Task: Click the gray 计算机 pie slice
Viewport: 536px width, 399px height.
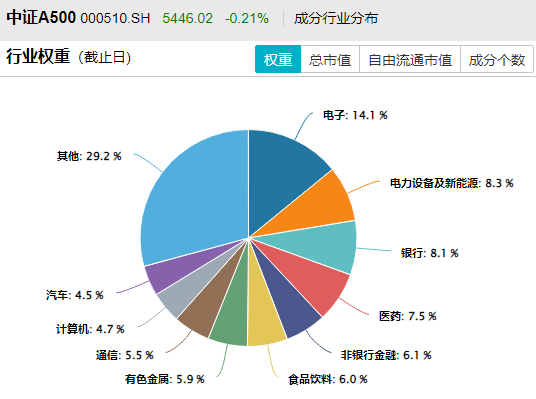Action: 190,285
